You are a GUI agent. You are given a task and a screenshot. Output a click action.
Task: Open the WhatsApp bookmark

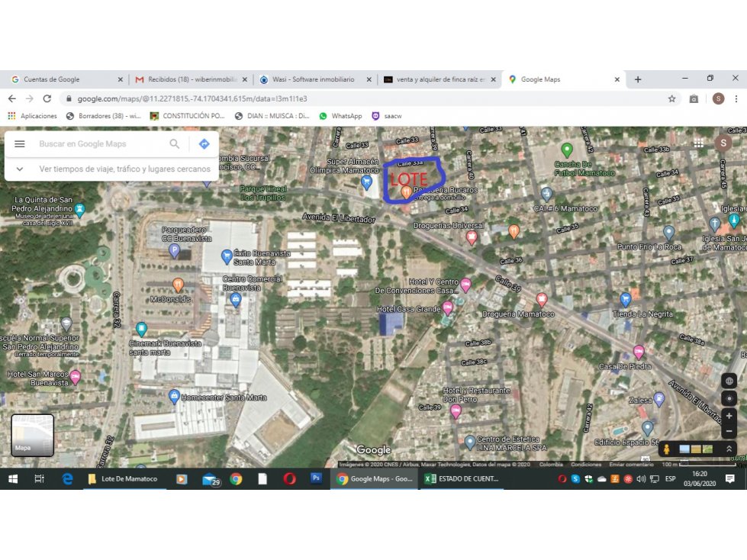[x=340, y=116]
